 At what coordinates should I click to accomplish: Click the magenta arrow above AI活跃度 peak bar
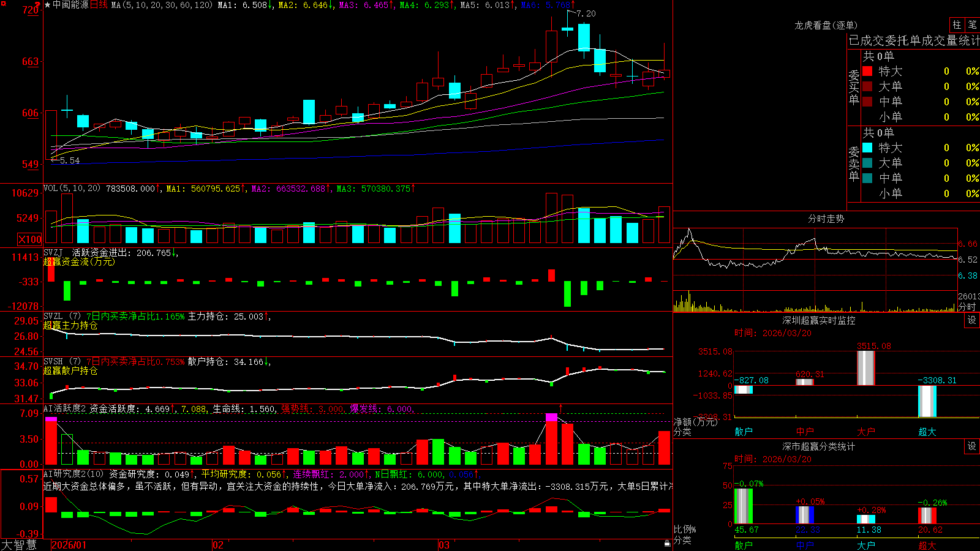click(560, 408)
